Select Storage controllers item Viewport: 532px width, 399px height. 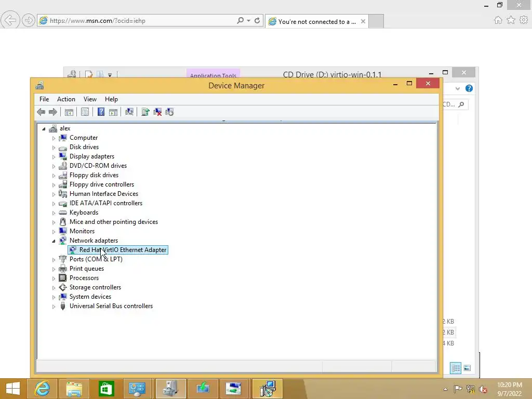click(x=96, y=287)
